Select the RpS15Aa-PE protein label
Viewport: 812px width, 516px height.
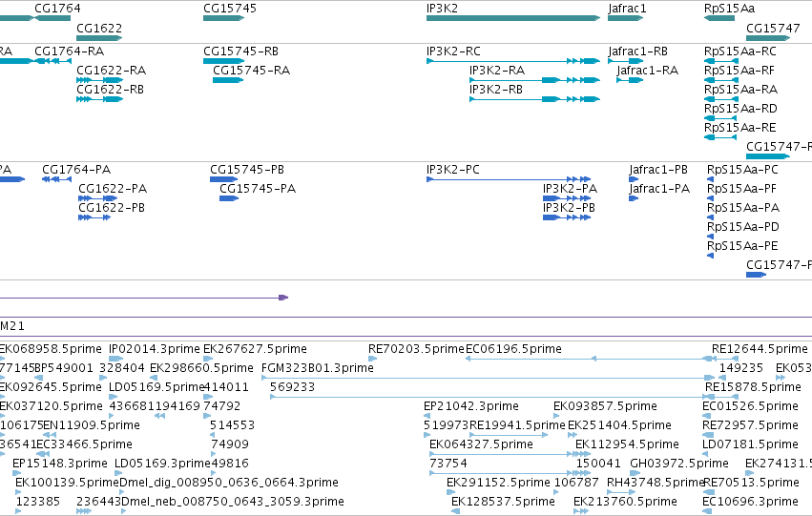click(x=742, y=246)
